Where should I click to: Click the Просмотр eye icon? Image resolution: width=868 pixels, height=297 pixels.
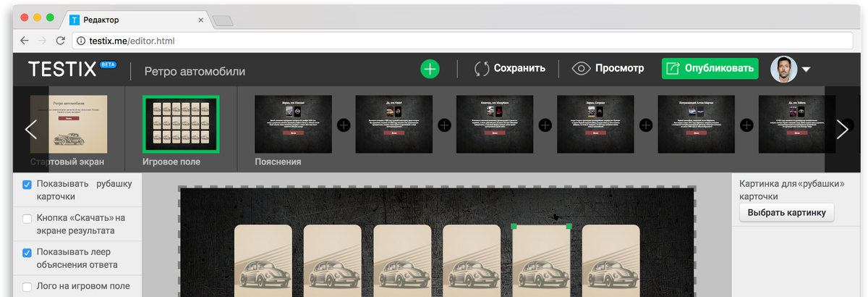click(x=581, y=69)
